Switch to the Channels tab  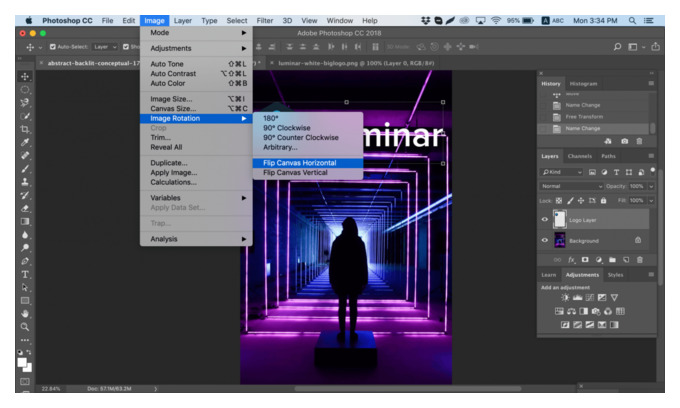tap(579, 156)
